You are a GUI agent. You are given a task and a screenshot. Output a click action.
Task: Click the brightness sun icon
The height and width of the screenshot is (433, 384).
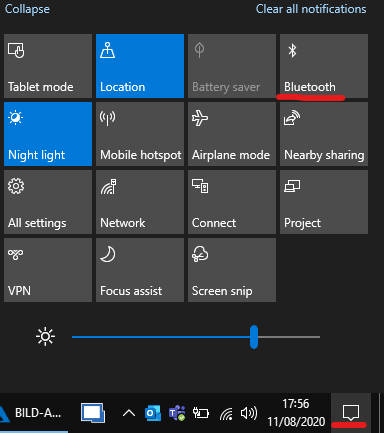(x=45, y=337)
